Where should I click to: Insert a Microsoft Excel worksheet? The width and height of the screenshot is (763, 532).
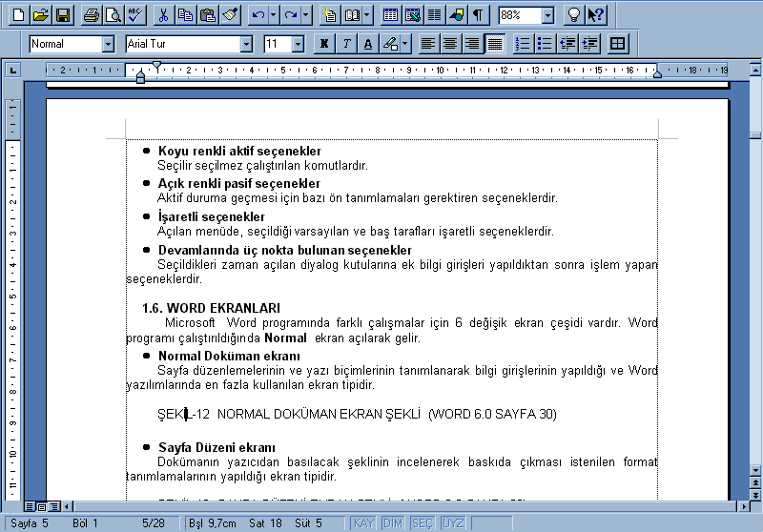point(413,15)
